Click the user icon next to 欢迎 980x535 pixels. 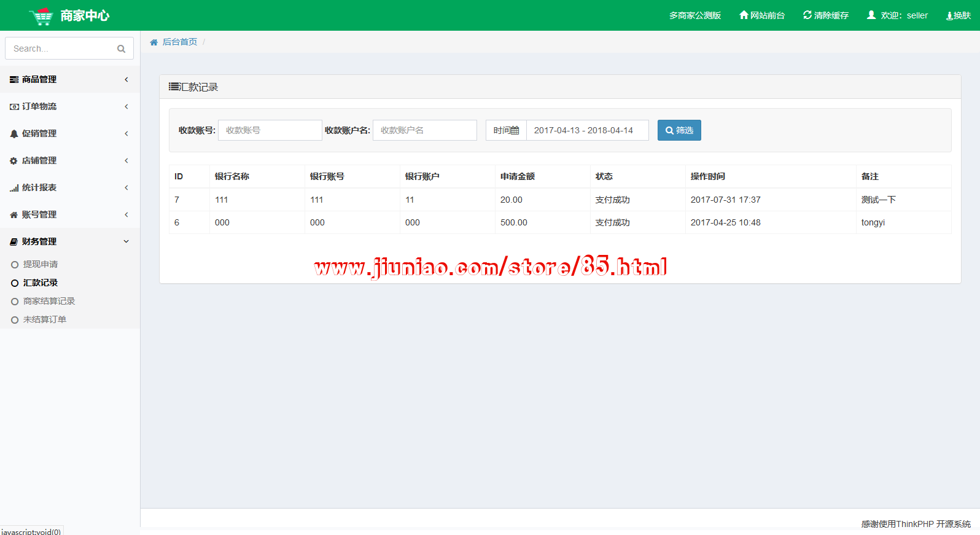coord(871,15)
